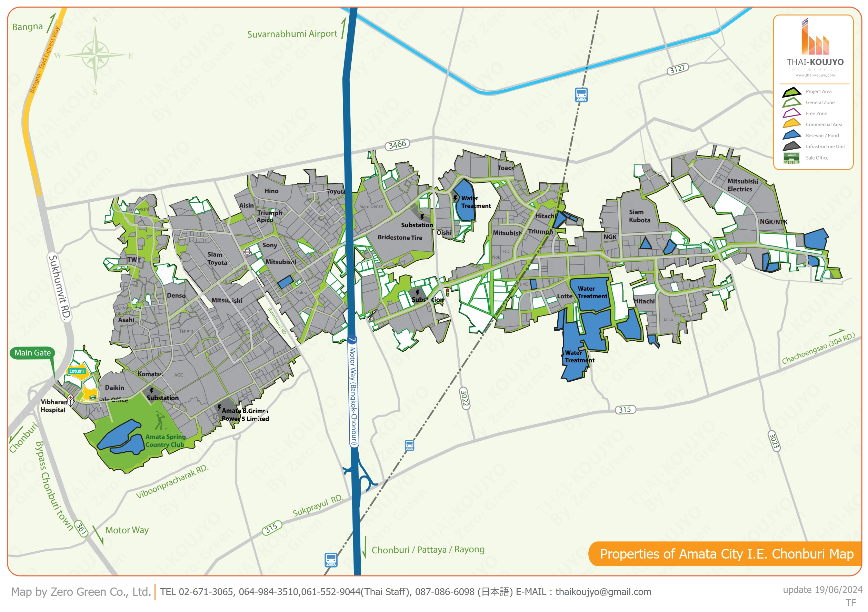Select the General Zone legend icon
This screenshot has height=612, width=868.
click(x=792, y=103)
